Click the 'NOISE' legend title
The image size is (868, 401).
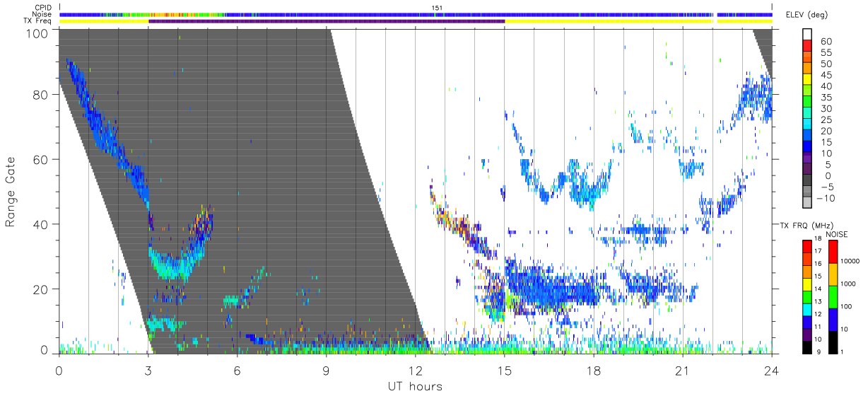tap(837, 233)
